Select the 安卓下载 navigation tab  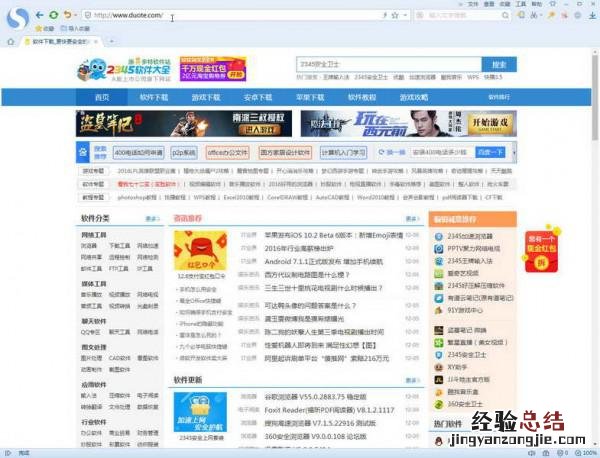pos(257,97)
